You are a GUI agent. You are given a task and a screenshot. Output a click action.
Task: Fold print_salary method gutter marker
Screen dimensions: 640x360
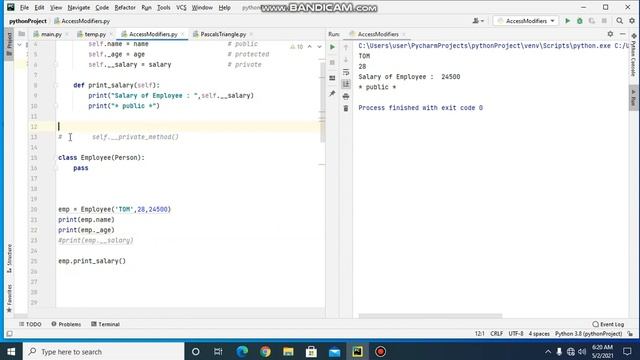pos(56,85)
